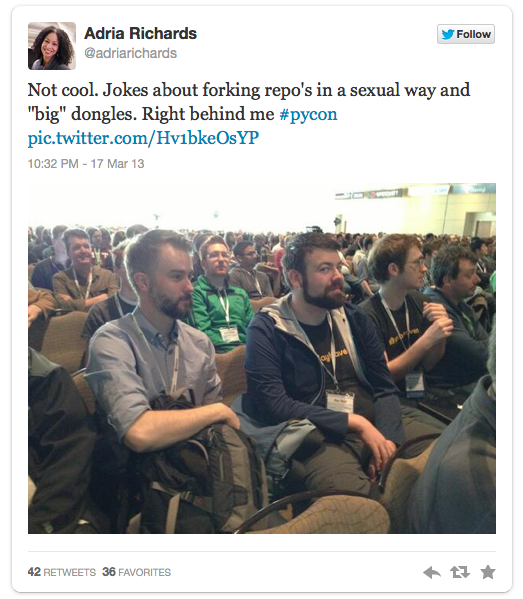Click the Twitter bird icon in Follow
Image resolution: width=523 pixels, height=599 pixels.
[x=447, y=34]
